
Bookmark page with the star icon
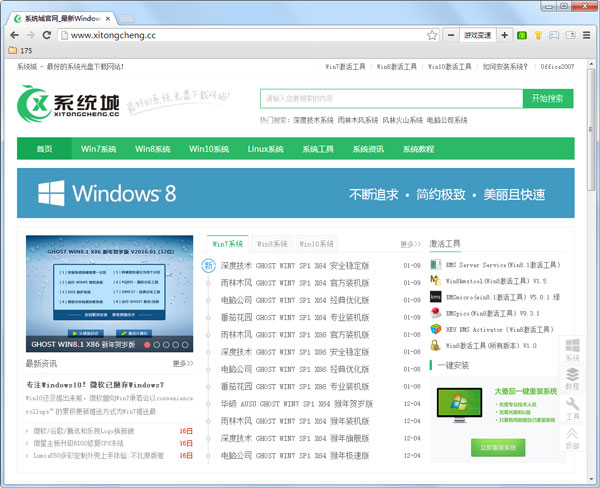[432, 35]
